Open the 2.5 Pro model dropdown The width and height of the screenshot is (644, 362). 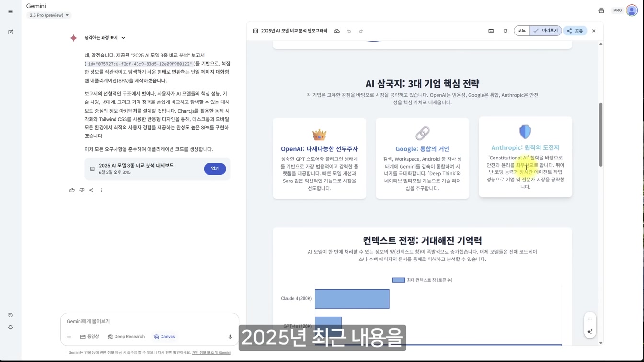(x=49, y=15)
